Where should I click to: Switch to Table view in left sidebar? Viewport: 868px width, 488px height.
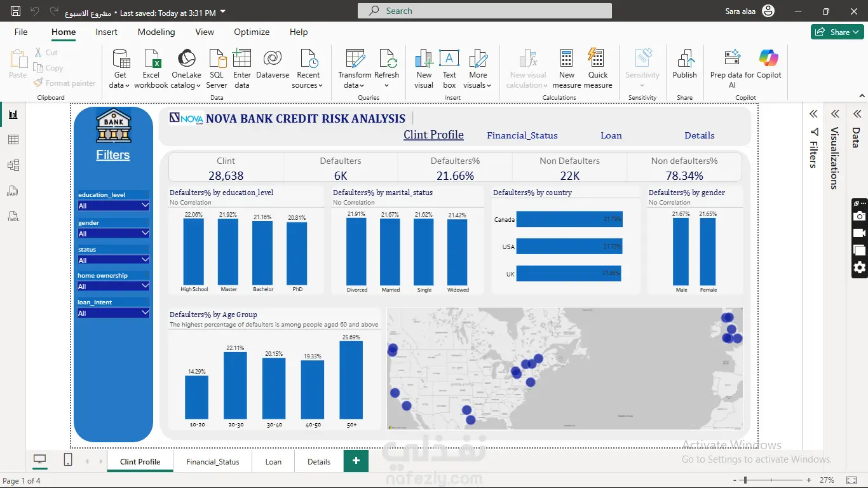click(x=13, y=140)
